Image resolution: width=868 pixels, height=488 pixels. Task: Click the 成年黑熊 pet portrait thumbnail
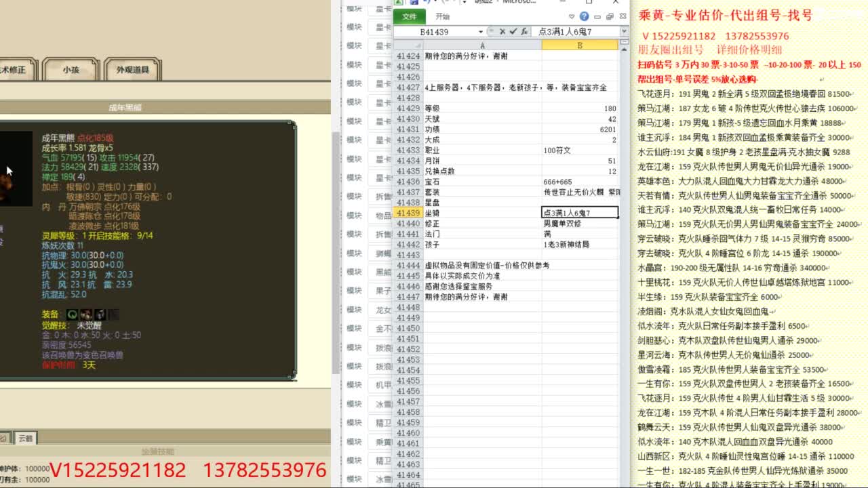16,168
